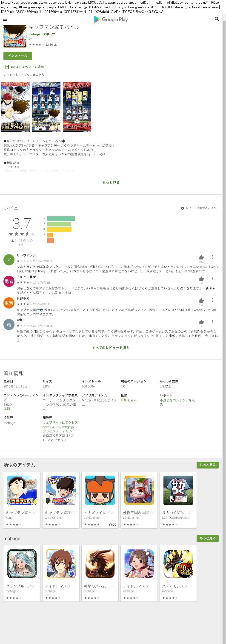Report via 不適切なコンテンツを報告 link
Image resolution: width=226 pixels, height=644 pixels.
(x=177, y=402)
